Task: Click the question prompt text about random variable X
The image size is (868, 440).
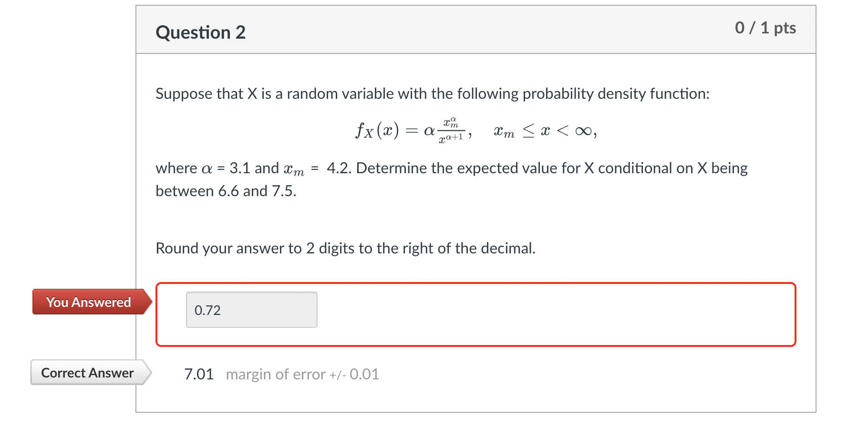Action: click(x=432, y=94)
